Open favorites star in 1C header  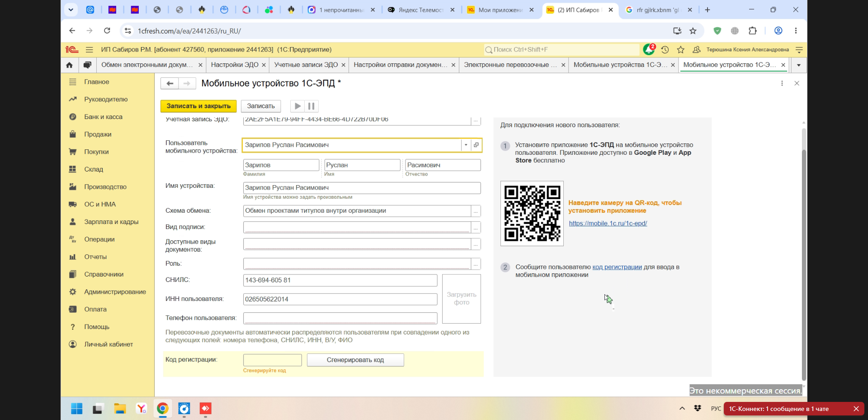pos(681,50)
